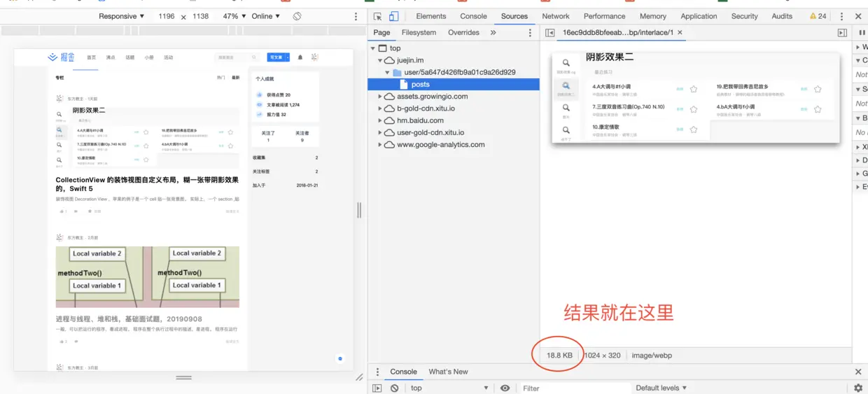Expand user-gold-cdn.xitu.io tree node
Screen dimensions: 868x394
pos(380,132)
